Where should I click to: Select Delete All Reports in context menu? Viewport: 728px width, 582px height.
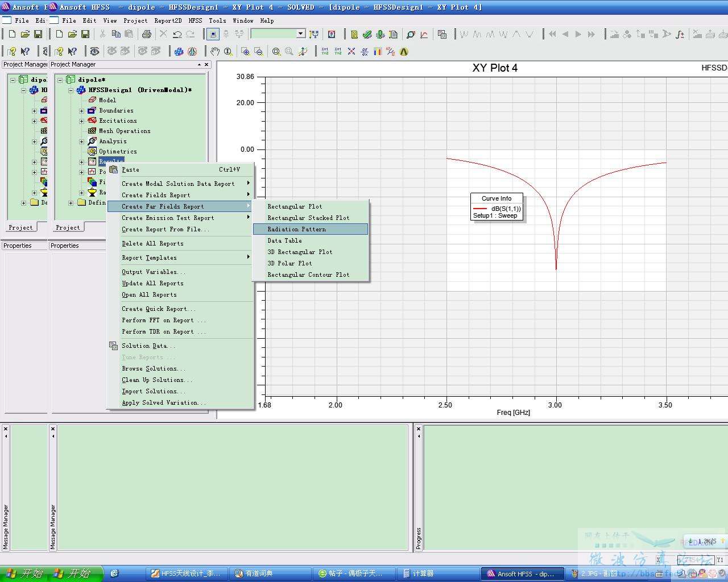pyautogui.click(x=180, y=243)
